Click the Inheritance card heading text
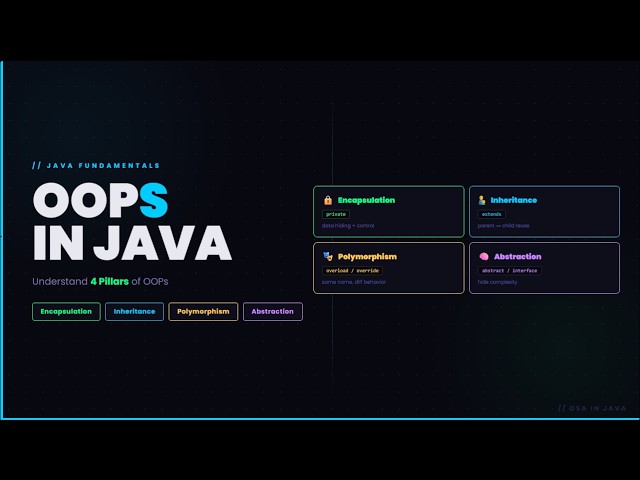The image size is (640, 480). 513,200
